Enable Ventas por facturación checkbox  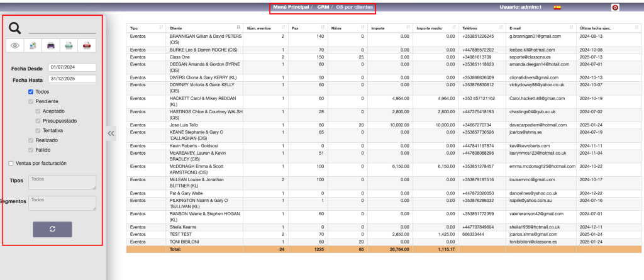click(x=11, y=163)
